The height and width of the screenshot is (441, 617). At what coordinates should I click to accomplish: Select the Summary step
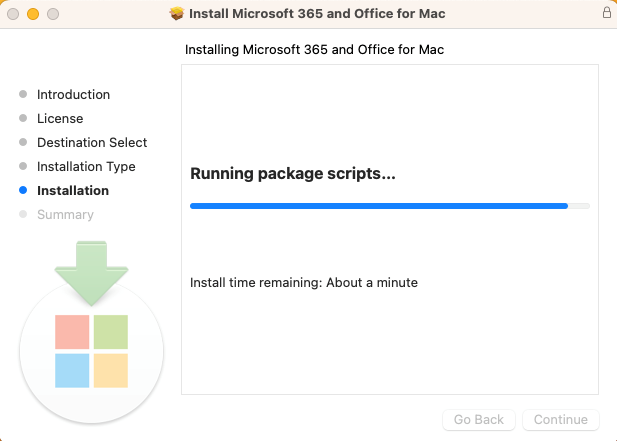65,214
